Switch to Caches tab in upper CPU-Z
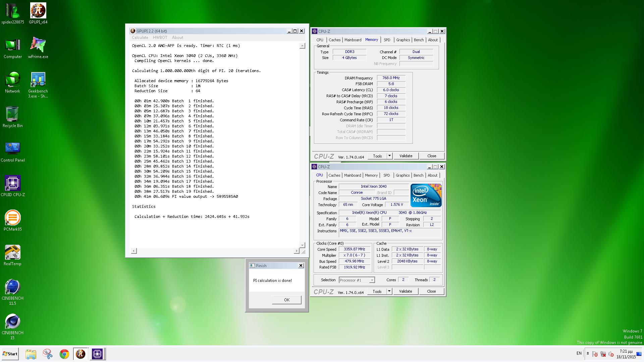The height and width of the screenshot is (362, 644). tap(334, 40)
